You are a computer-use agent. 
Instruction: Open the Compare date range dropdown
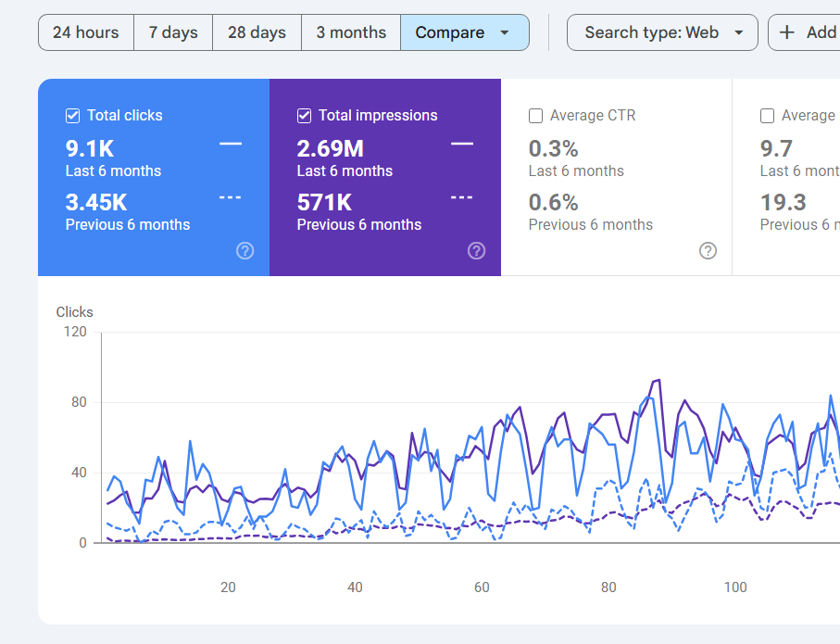click(465, 32)
